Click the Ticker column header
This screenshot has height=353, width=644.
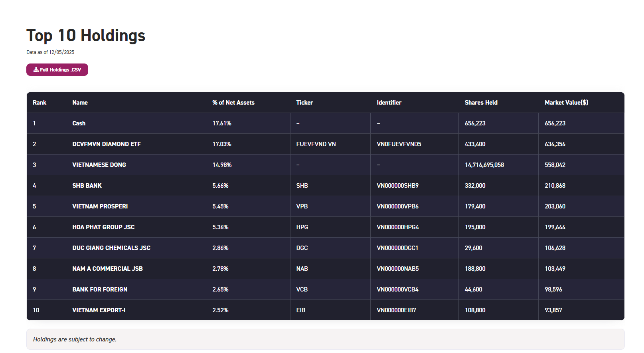[304, 103]
